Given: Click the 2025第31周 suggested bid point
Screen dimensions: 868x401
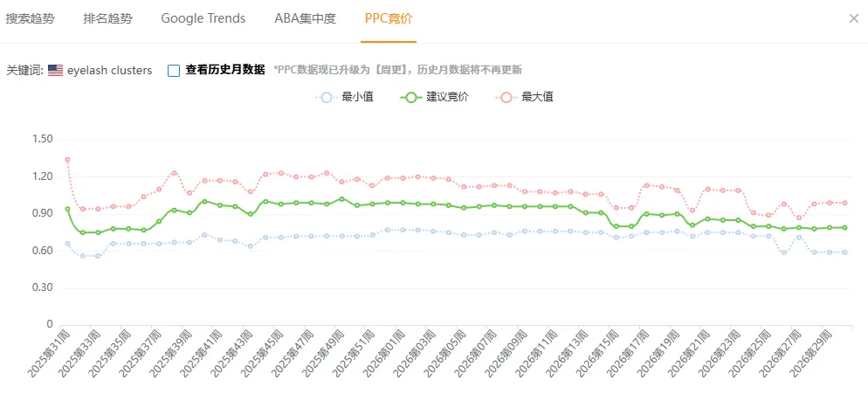Looking at the screenshot, I should [67, 209].
